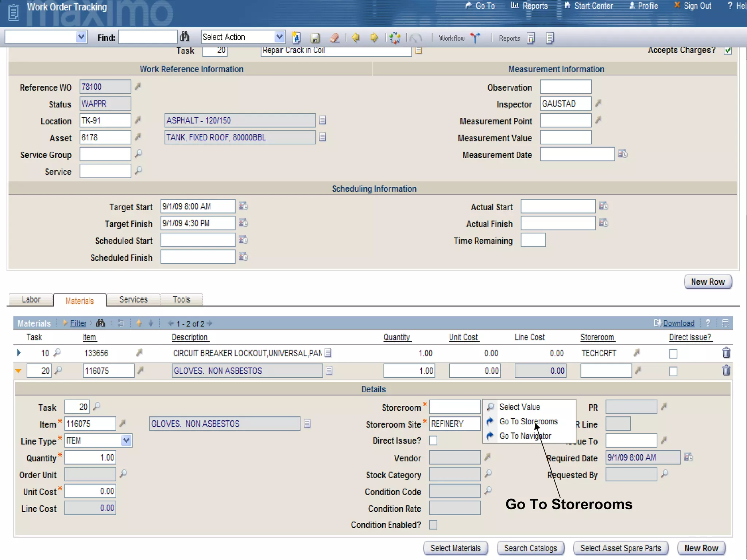Click the magnifier icon beside Service Group
Image resolution: width=747 pixels, height=560 pixels.
138,154
